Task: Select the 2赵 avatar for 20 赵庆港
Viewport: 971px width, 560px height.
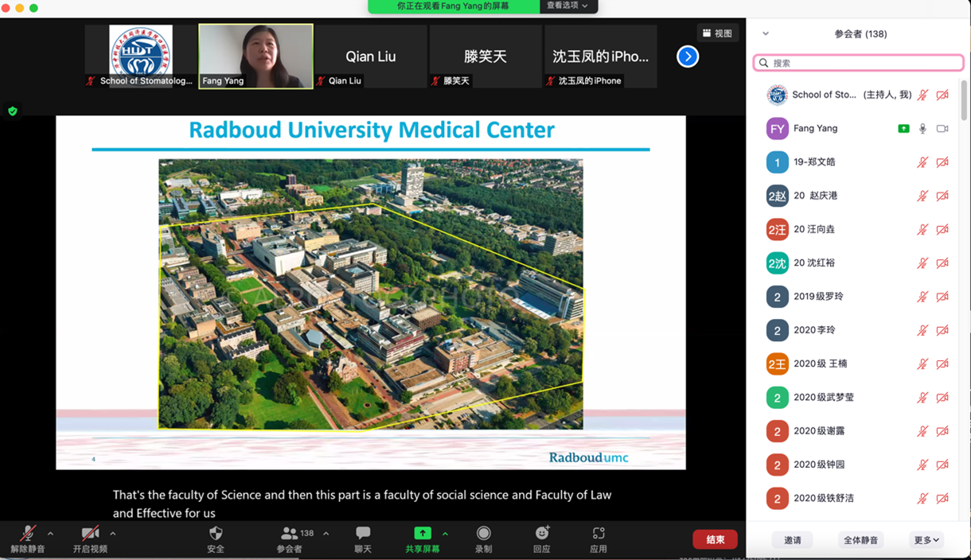Action: 777,196
